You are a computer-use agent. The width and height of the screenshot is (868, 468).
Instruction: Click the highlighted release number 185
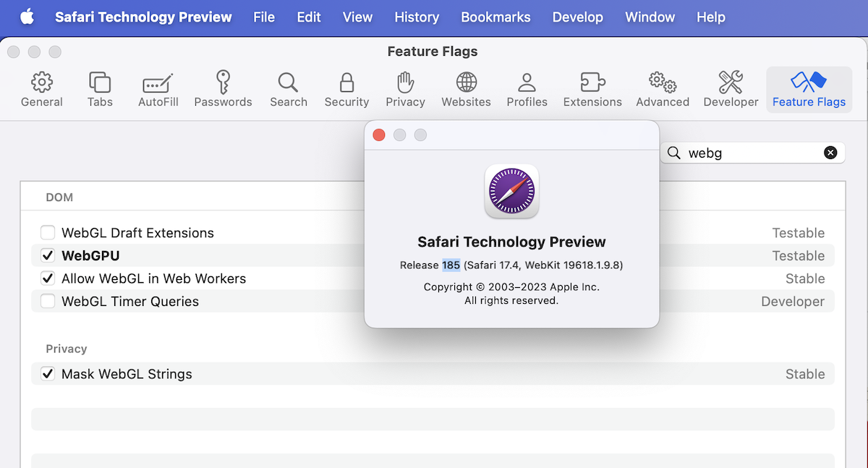pos(451,265)
